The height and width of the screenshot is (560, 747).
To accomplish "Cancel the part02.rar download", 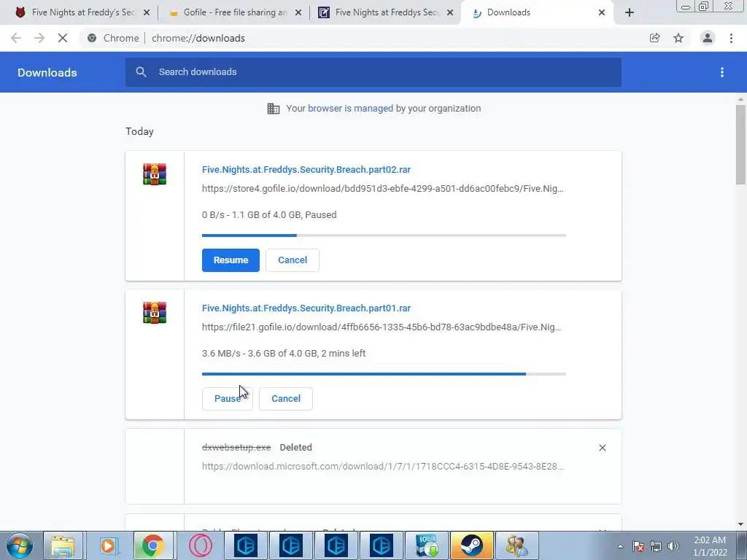I will click(x=292, y=260).
